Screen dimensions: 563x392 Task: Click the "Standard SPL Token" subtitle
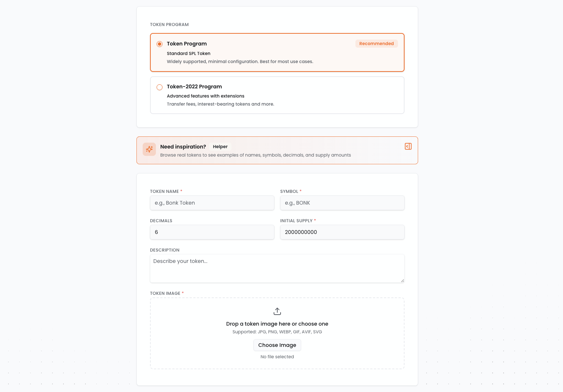[x=189, y=54]
